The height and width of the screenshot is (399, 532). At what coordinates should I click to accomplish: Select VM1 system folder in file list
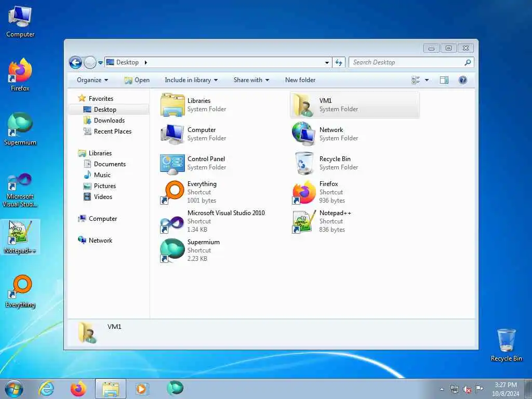click(x=354, y=105)
